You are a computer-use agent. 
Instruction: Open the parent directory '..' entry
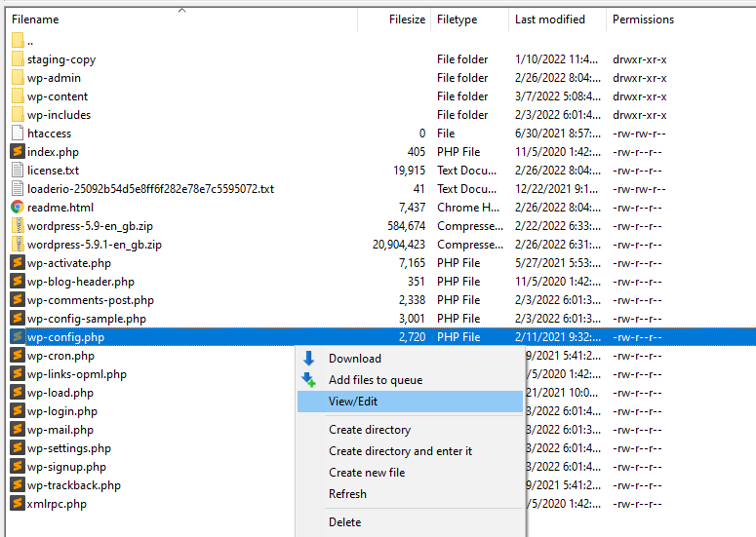click(29, 41)
